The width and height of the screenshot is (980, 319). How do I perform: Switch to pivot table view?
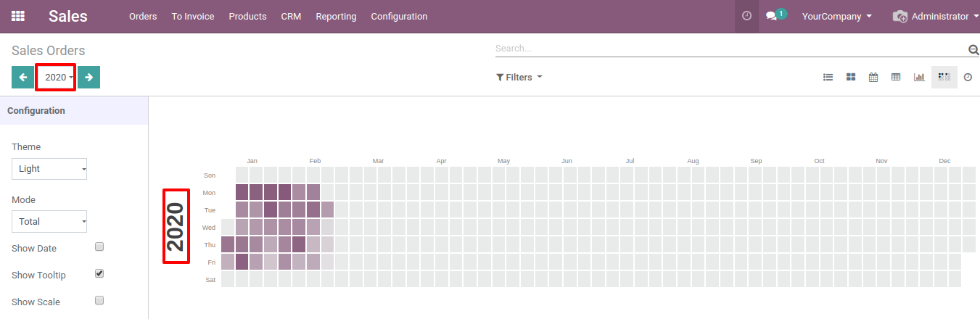tap(896, 77)
